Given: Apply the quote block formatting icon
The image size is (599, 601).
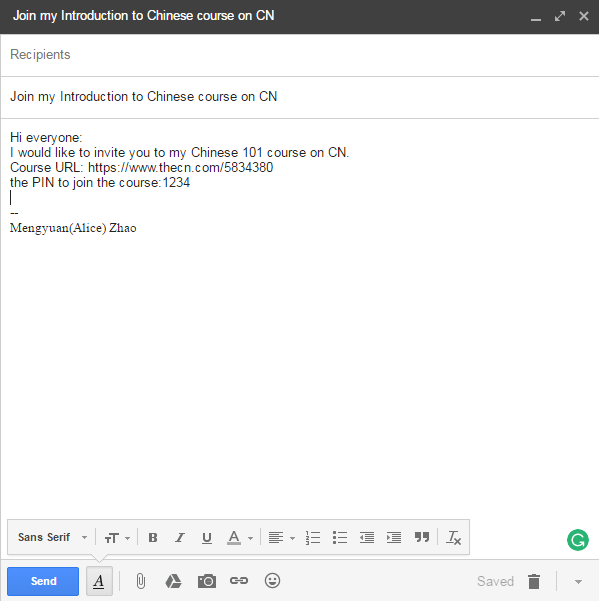Looking at the screenshot, I should (422, 537).
